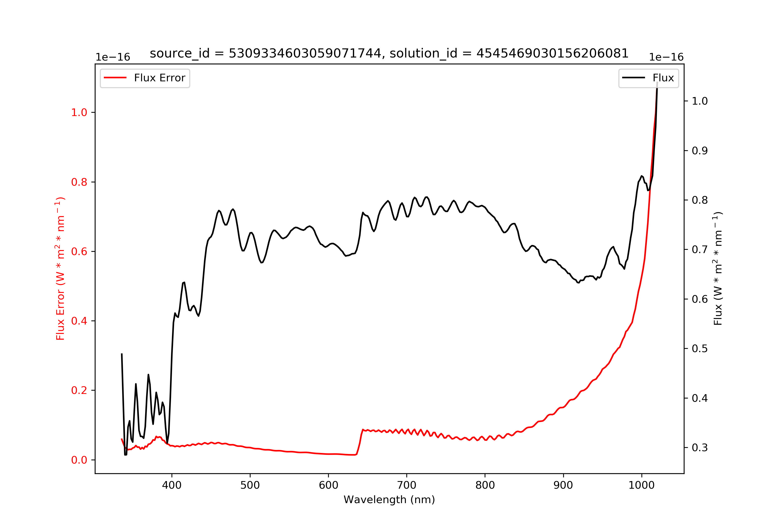Image resolution: width=760 pixels, height=532 pixels.
Task: Click the 400 tick label on x-axis
Action: pos(172,485)
